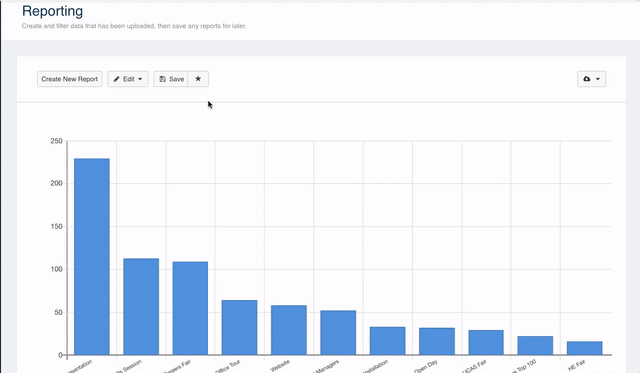
Task: Click the Installation bar
Action: (x=388, y=341)
